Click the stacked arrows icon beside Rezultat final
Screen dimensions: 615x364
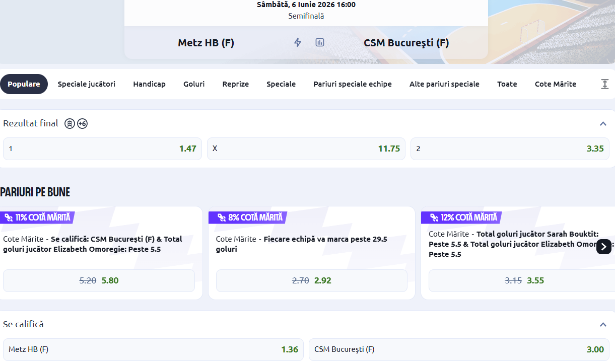(x=70, y=123)
